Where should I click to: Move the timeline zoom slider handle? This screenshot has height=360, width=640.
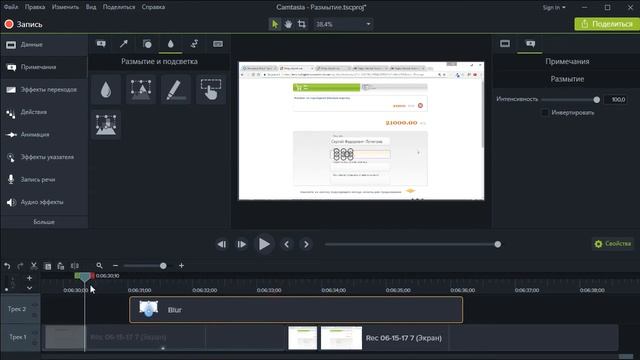(x=163, y=266)
